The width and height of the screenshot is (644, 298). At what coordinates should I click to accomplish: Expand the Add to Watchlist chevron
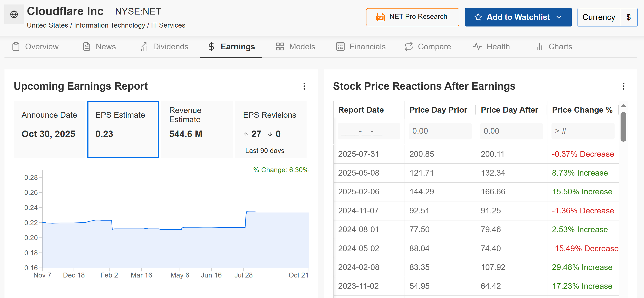coord(559,17)
